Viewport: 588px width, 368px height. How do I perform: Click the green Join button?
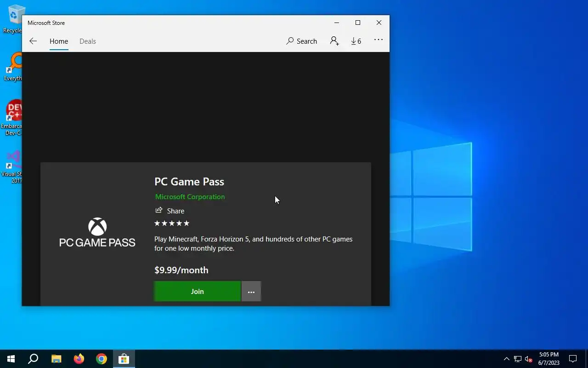coord(197,291)
